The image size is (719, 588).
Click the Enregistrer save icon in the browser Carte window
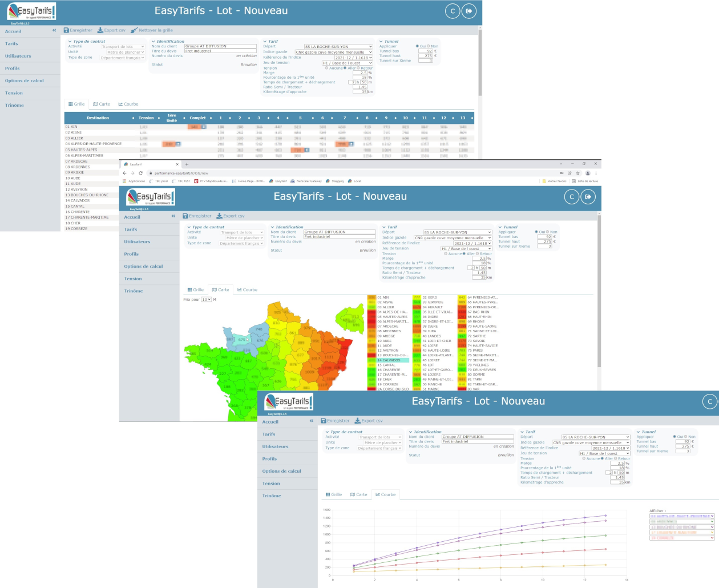[x=185, y=216]
